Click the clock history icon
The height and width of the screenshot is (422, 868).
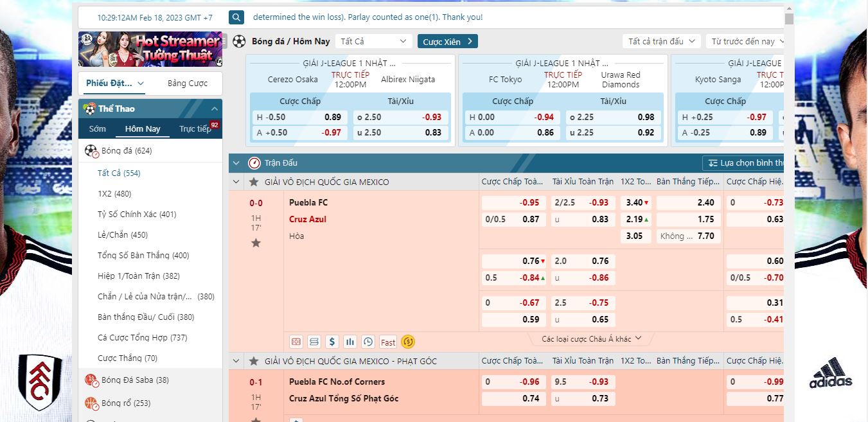[368, 342]
